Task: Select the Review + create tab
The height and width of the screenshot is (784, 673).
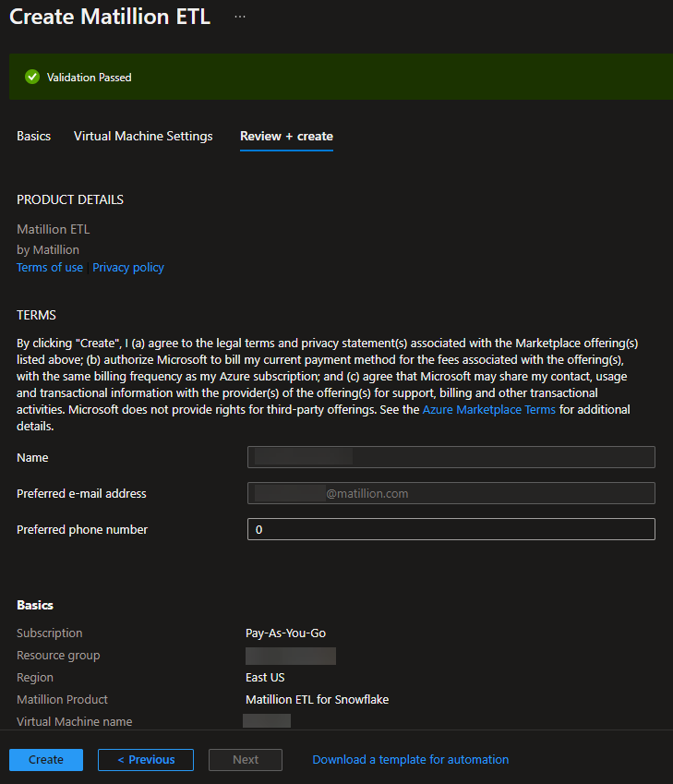Action: coord(286,136)
